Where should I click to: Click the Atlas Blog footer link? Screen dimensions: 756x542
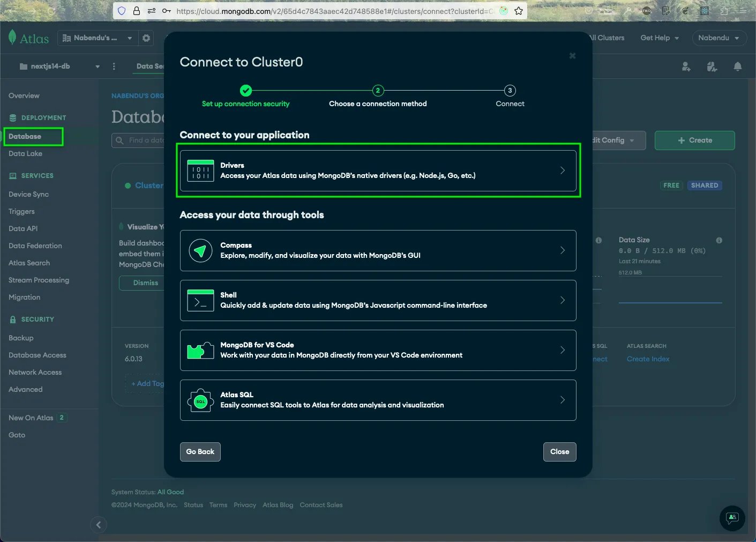pyautogui.click(x=278, y=505)
